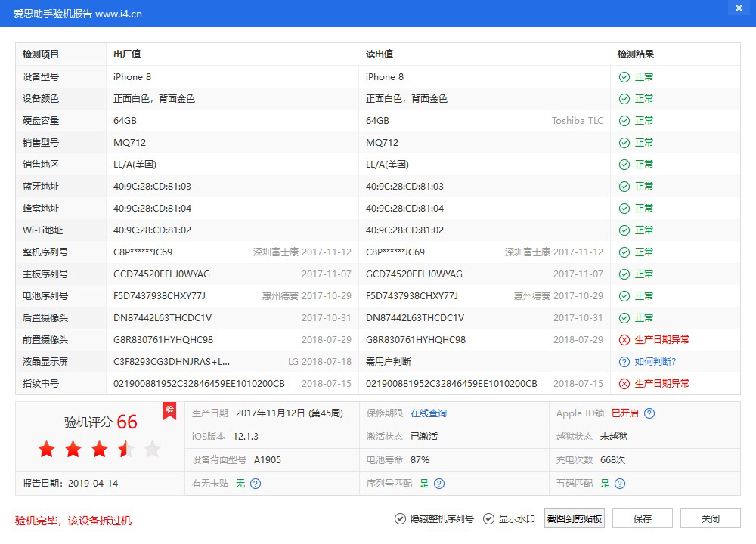This screenshot has width=756, height=544.
Task: Click the 读出值 sales region LL/A(美国)
Action: pyautogui.click(x=387, y=165)
